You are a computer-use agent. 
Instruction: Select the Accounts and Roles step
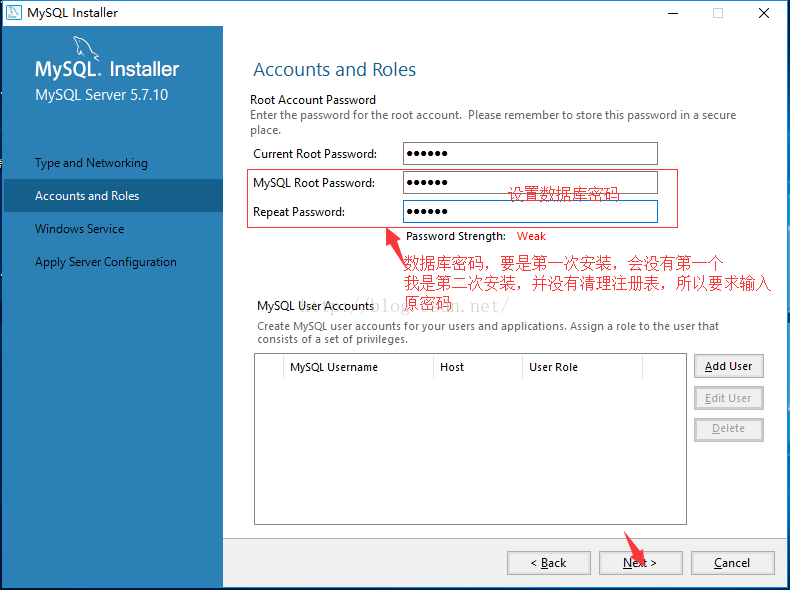pyautogui.click(x=113, y=195)
